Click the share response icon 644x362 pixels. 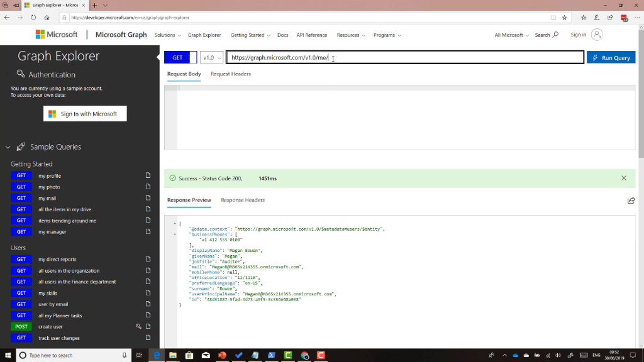pos(631,200)
